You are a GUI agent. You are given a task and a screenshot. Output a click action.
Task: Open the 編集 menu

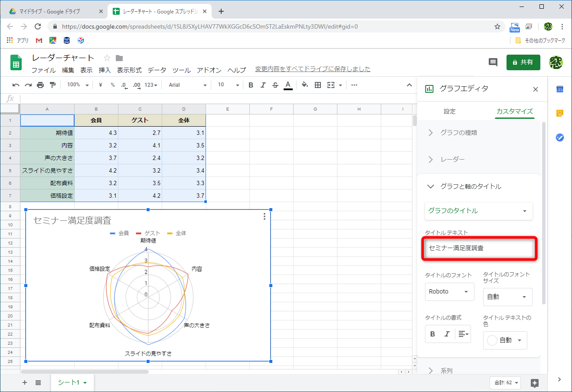[x=68, y=70]
